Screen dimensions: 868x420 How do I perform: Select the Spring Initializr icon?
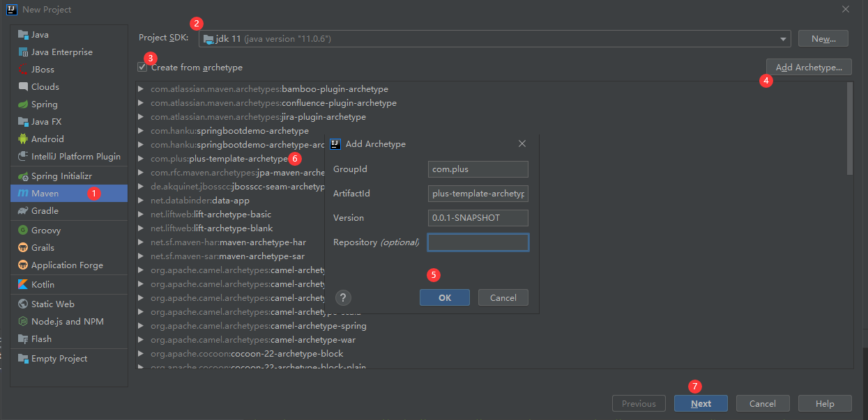coord(23,176)
